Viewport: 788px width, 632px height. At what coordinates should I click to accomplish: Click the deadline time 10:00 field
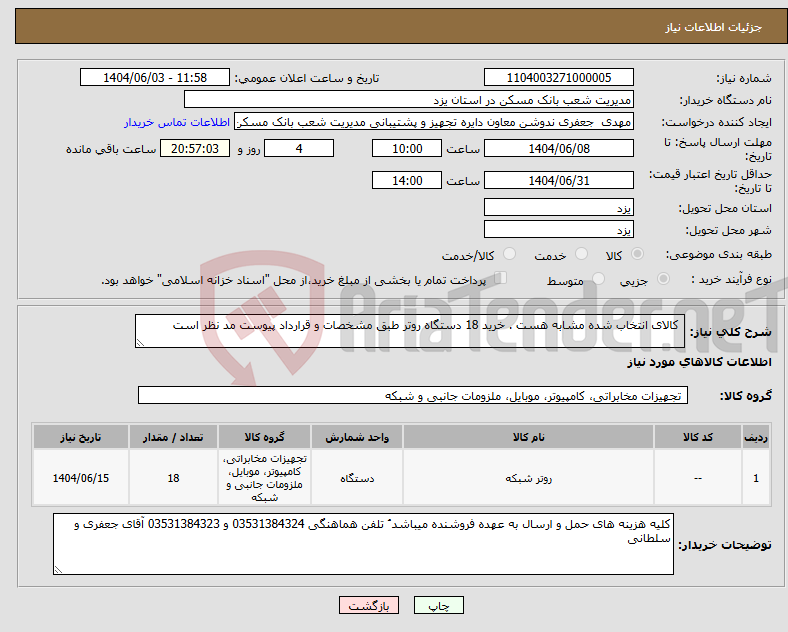(407, 148)
